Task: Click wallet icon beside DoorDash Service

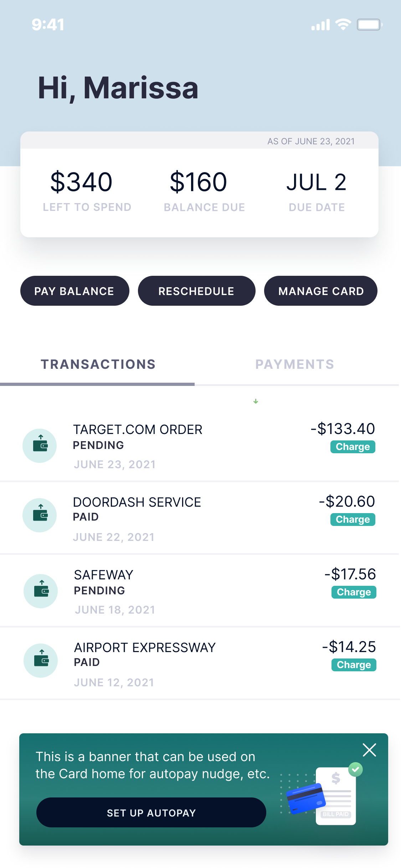Action: (40, 515)
